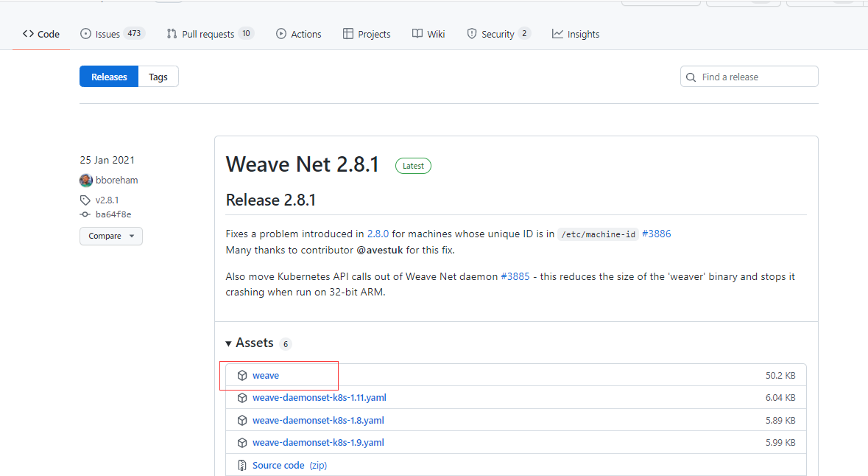Click the /etc/machine-id code text
The height and width of the screenshot is (476, 868).
click(x=599, y=234)
